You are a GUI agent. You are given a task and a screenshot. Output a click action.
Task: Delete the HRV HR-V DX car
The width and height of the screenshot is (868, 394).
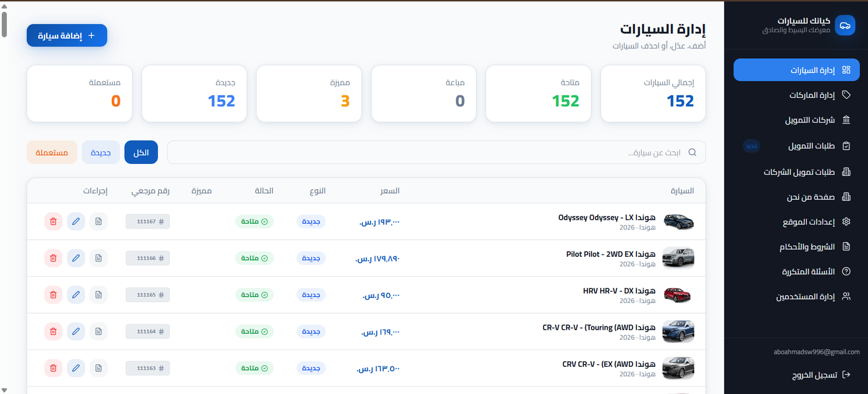53,295
